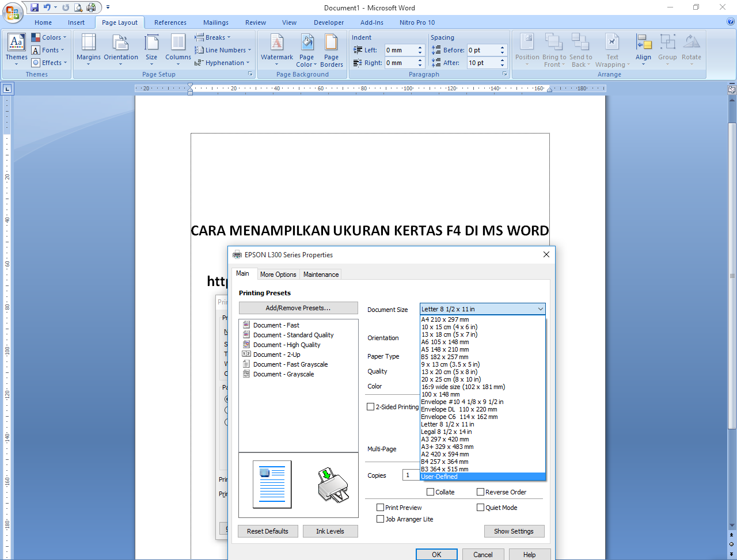Viewport: 737px width, 560px height.
Task: Open theme Colors menu
Action: click(x=49, y=37)
